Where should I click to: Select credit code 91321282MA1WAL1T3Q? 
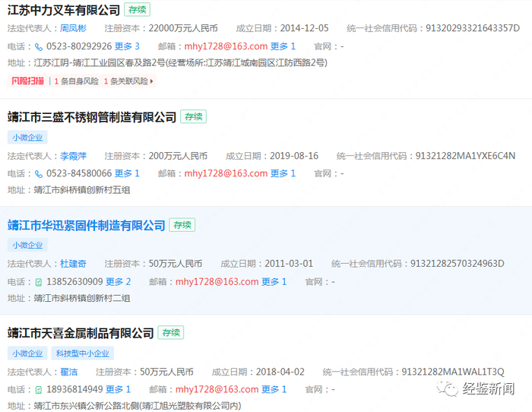pos(453,372)
